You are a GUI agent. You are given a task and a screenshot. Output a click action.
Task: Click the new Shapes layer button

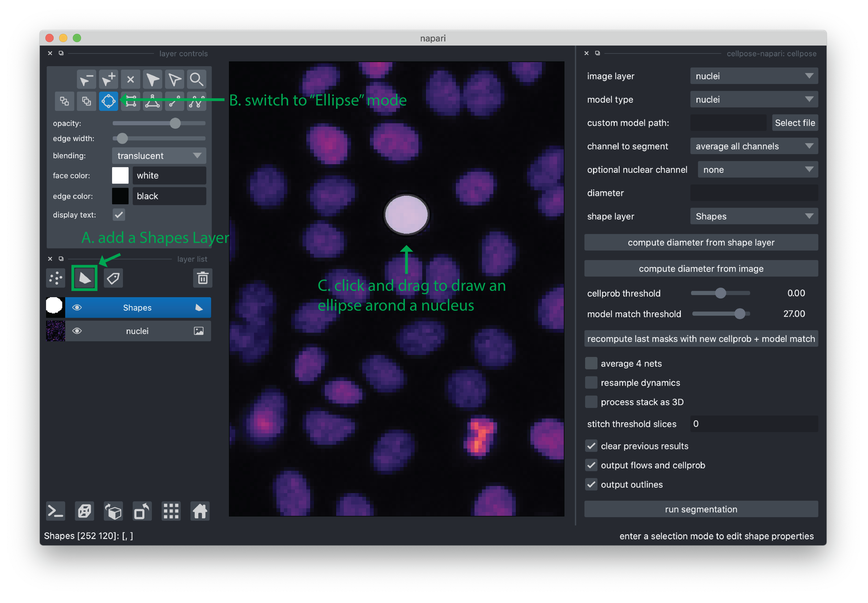(x=85, y=278)
